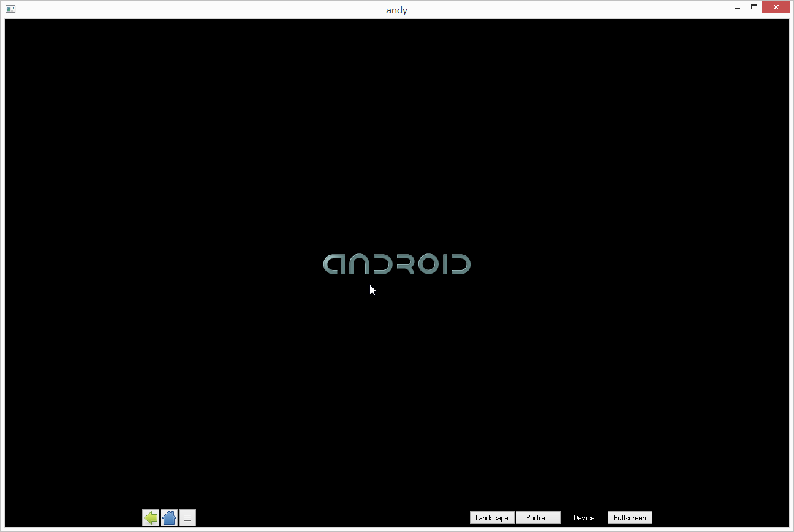This screenshot has height=532, width=794.
Task: Enter Fullscreen mode
Action: (630, 518)
